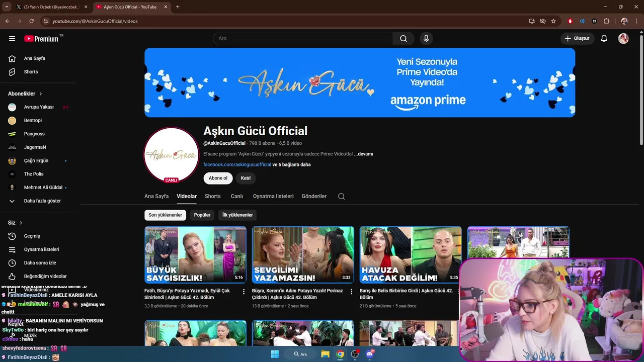Open the Chrome extensions puzzle menu
Image resolution: width=644 pixels, height=362 pixels.
click(x=606, y=21)
